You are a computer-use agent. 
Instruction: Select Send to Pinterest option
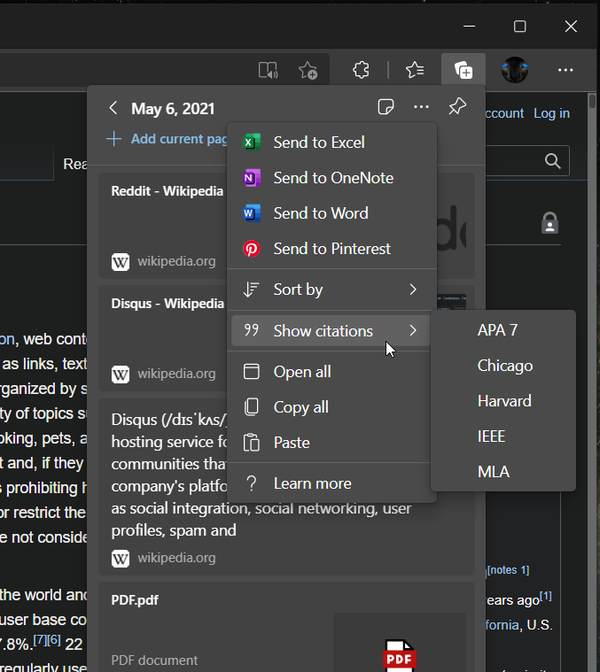(x=332, y=249)
